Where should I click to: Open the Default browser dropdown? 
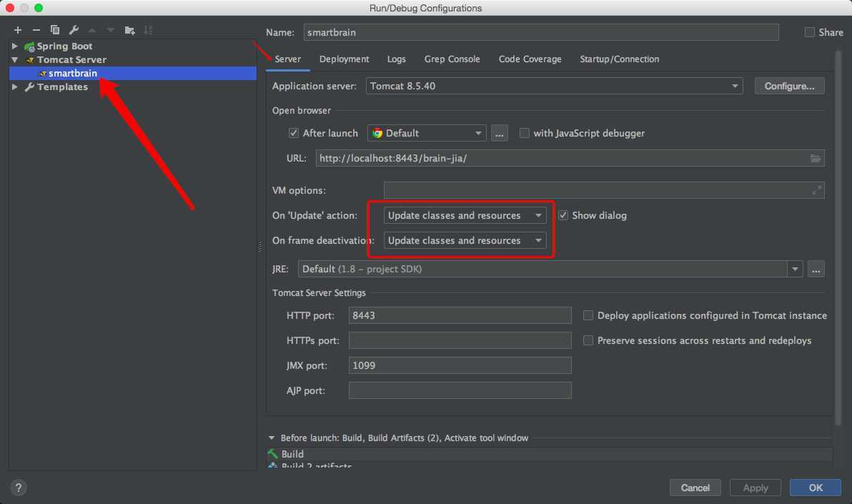[x=427, y=133]
